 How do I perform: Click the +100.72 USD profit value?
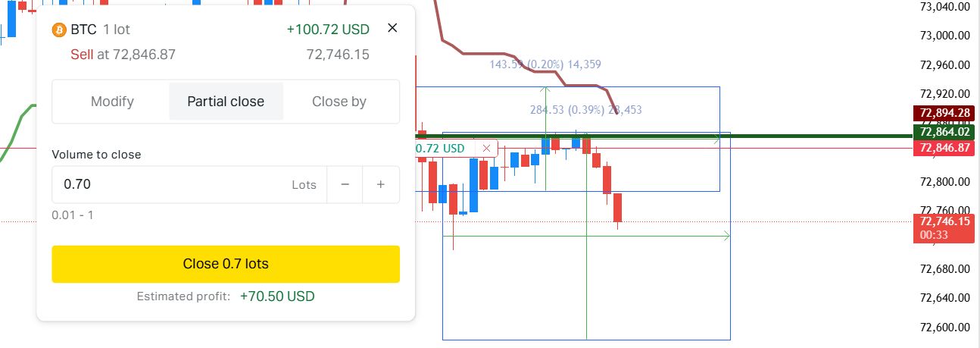pyautogui.click(x=328, y=30)
